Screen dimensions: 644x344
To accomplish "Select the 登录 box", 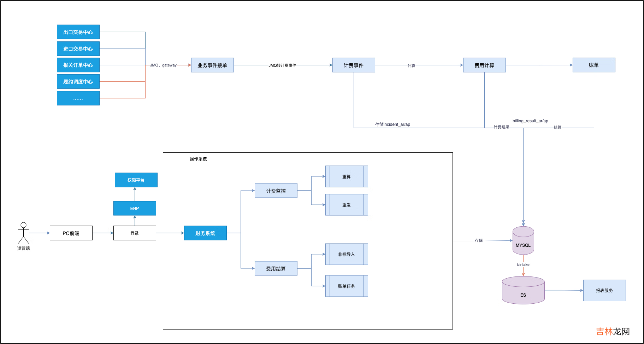I will tap(135, 233).
